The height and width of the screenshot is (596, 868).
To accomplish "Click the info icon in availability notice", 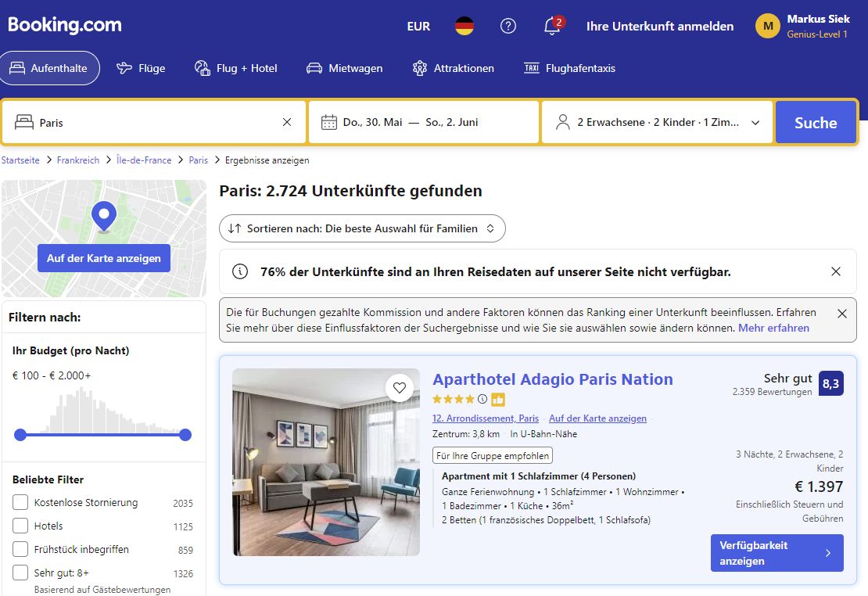I will click(x=240, y=271).
